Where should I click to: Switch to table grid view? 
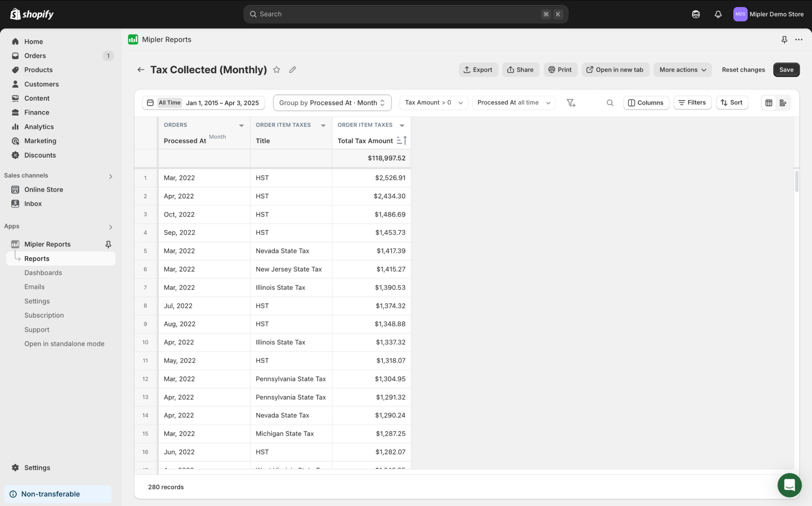pos(768,103)
